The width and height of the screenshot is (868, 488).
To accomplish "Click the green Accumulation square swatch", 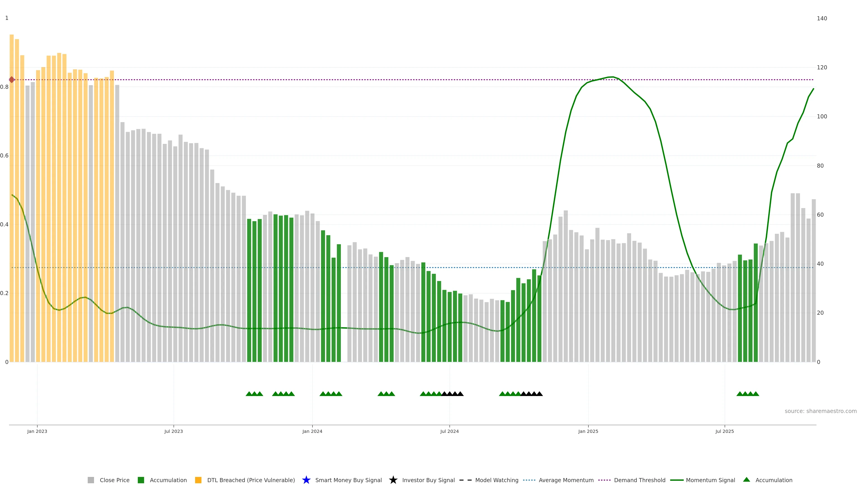I will point(141,480).
